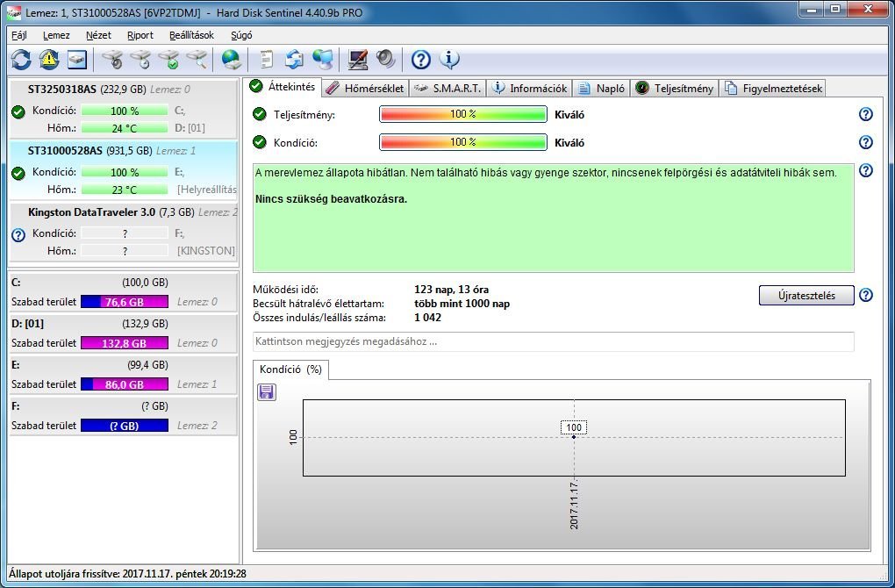895x588 pixels.
Task: Select the ST3250318AS disk entry
Action: pos(124,109)
